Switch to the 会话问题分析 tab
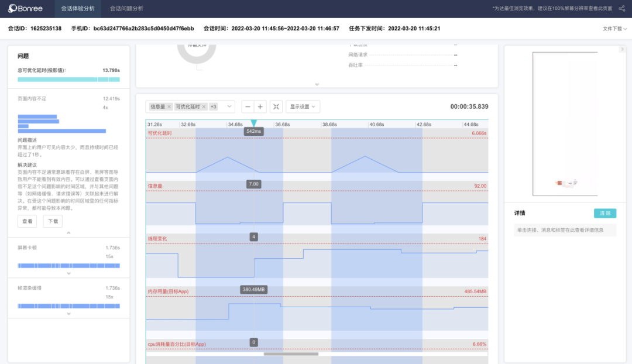632x364 pixels. pyautogui.click(x=126, y=9)
